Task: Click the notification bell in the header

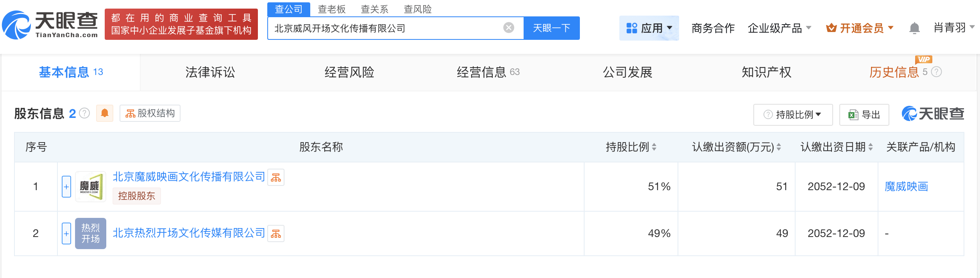Action: [x=914, y=28]
